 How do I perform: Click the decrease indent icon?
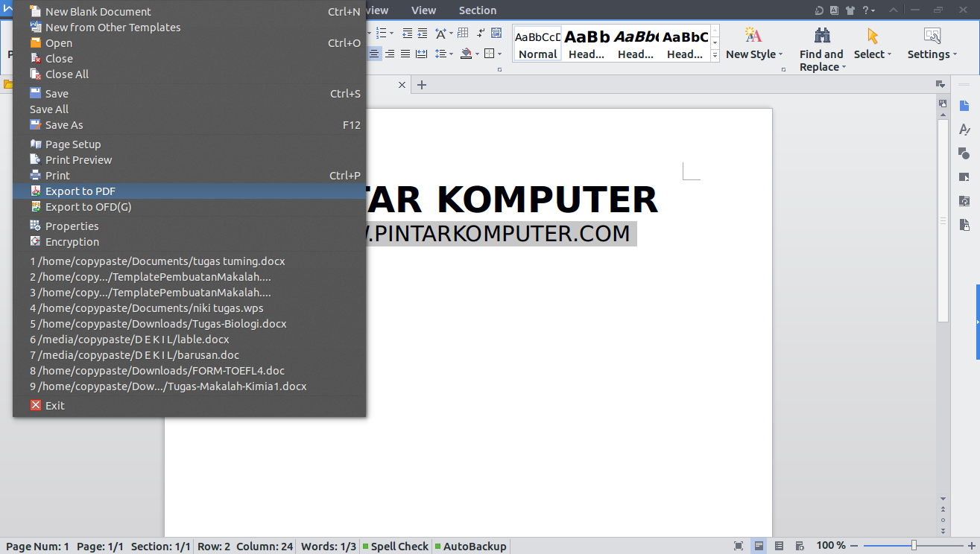(407, 33)
